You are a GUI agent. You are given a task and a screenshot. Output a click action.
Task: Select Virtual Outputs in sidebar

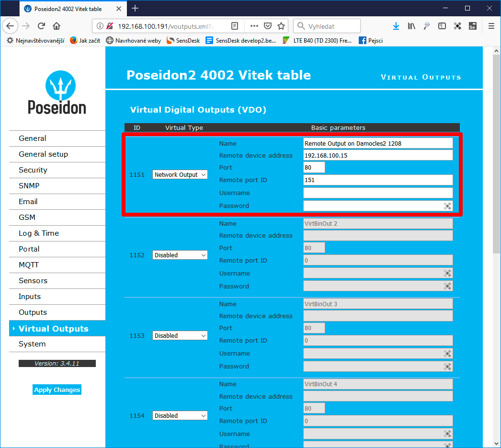coord(57,329)
